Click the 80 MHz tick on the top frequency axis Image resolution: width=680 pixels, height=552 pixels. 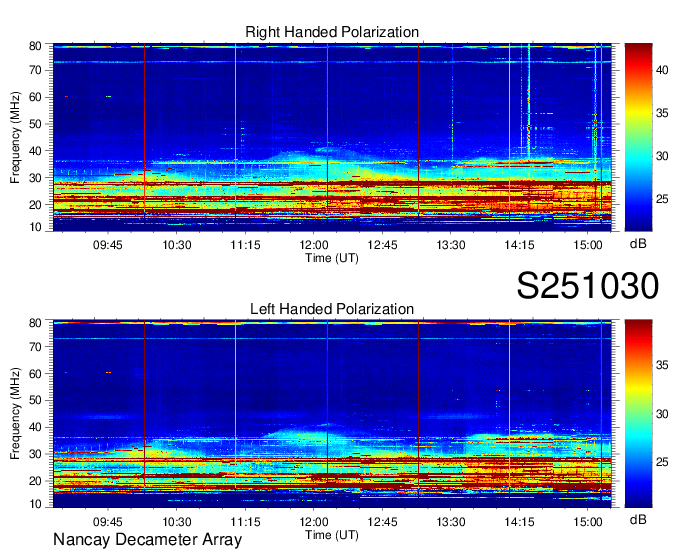click(34, 46)
